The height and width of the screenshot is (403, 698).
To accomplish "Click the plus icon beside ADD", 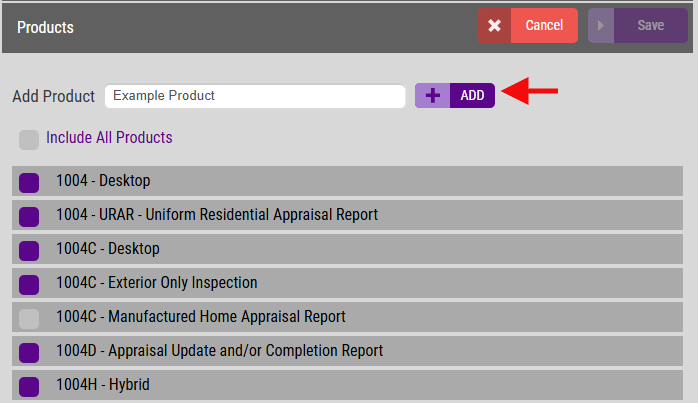I will [x=432, y=95].
